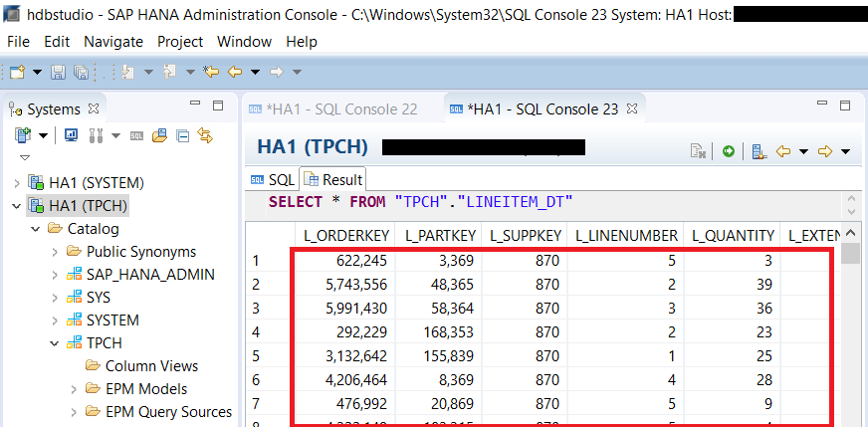Close the Systems view tab
868x427 pixels.
pos(94,108)
